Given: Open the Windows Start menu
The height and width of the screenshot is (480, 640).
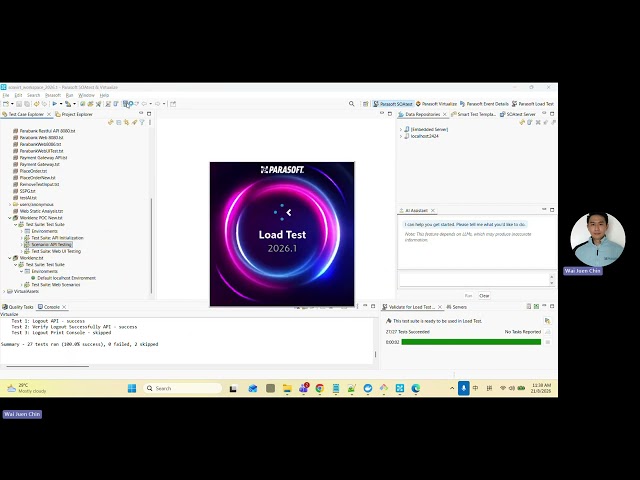Looking at the screenshot, I should (132, 388).
